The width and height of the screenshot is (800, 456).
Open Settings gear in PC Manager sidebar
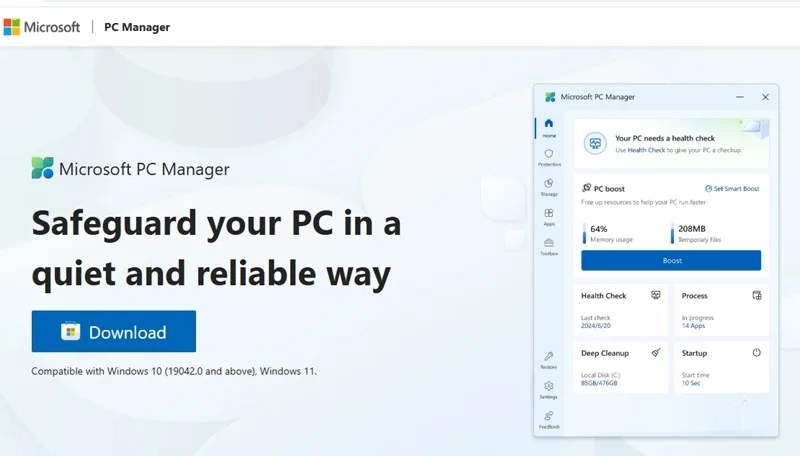pos(549,390)
